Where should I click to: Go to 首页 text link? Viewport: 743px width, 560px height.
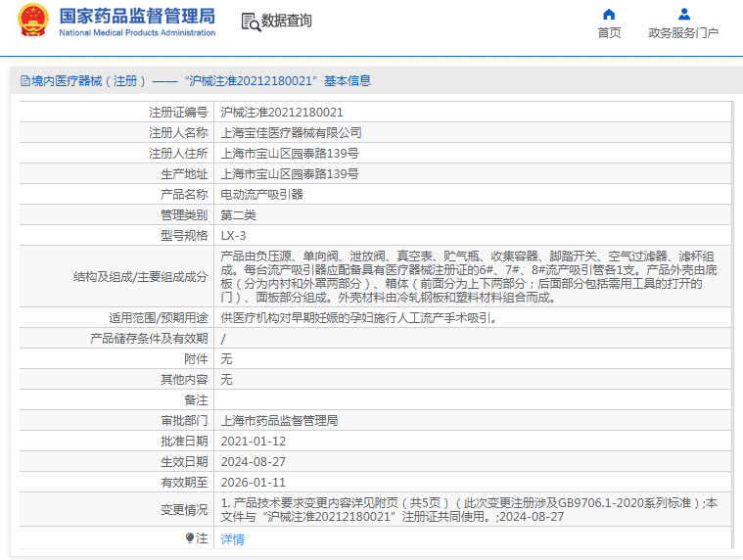(609, 32)
